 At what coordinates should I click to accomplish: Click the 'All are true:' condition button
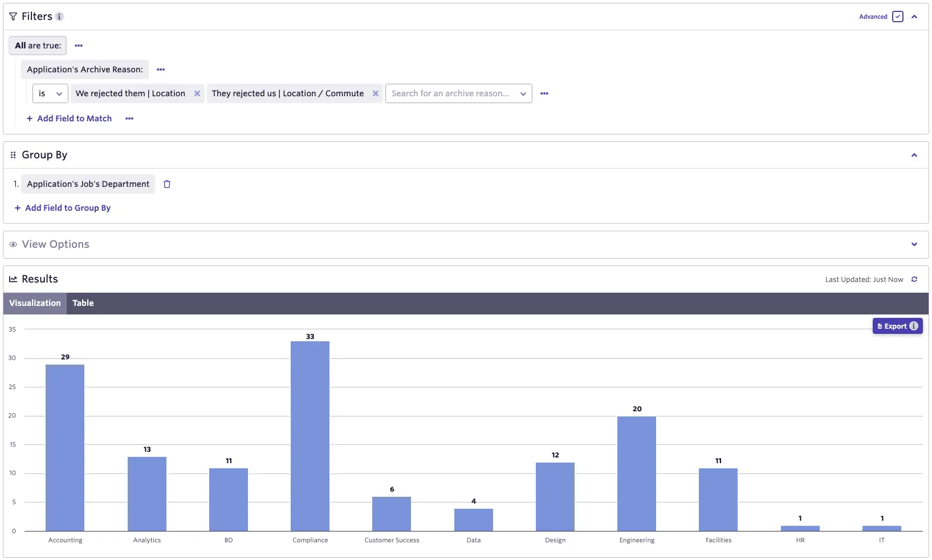click(38, 46)
